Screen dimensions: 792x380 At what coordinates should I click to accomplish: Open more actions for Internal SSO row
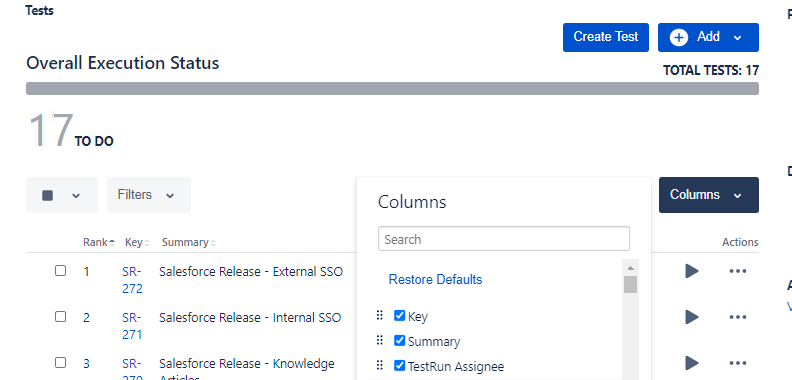click(x=738, y=317)
